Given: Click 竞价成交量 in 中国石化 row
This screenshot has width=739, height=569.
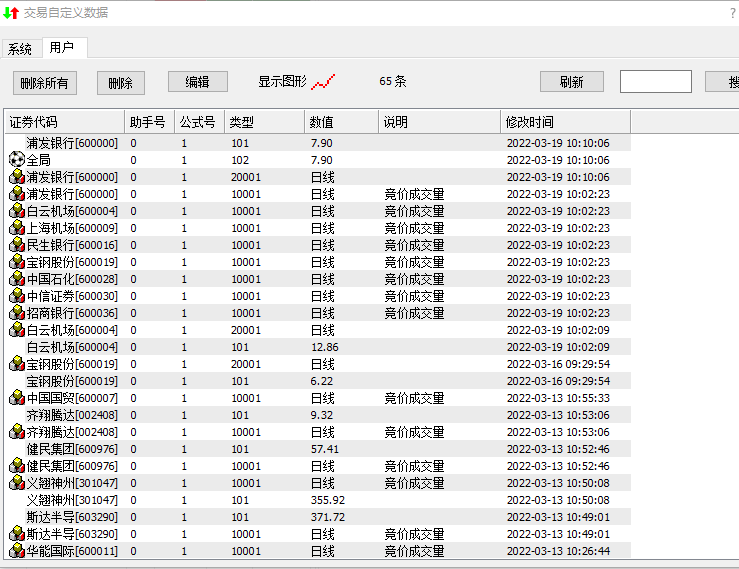Looking at the screenshot, I should click(414, 279).
